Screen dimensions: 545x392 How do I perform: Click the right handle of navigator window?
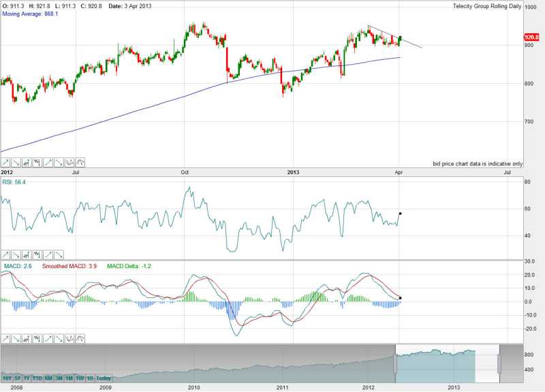[x=499, y=364]
